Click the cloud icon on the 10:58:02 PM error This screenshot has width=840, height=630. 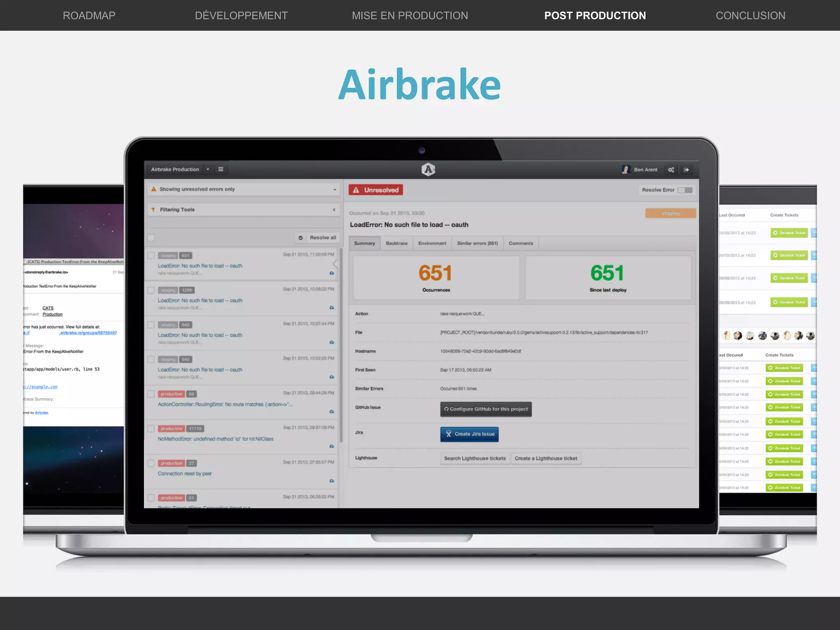pos(332,308)
